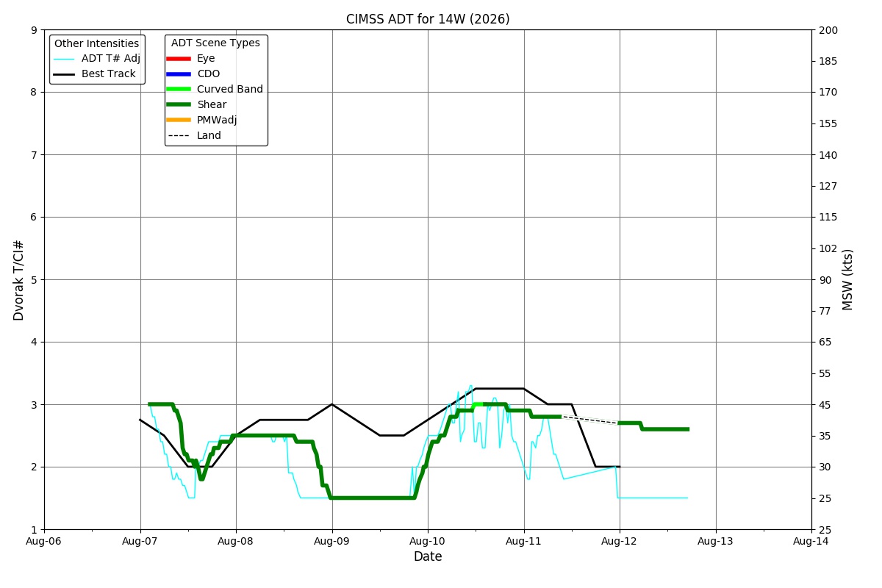Click the left-axis tick value 2
The height and width of the screenshot is (588, 882).
(x=34, y=467)
